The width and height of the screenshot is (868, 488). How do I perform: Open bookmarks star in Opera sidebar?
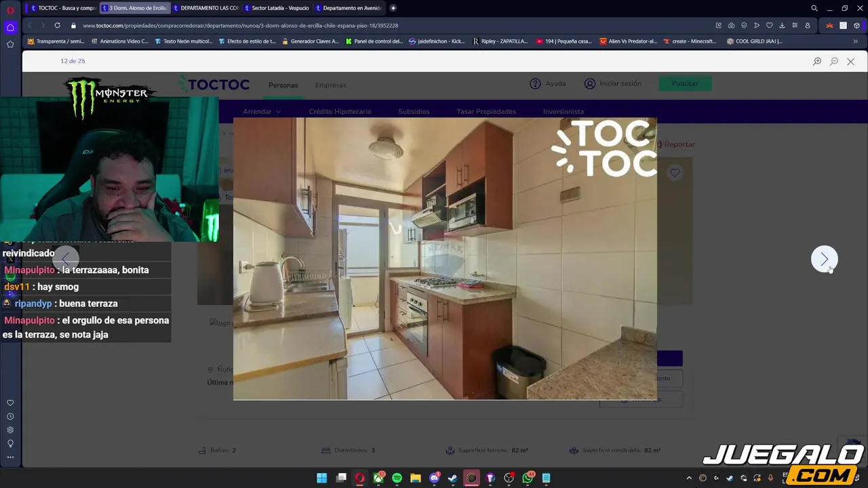pyautogui.click(x=10, y=44)
